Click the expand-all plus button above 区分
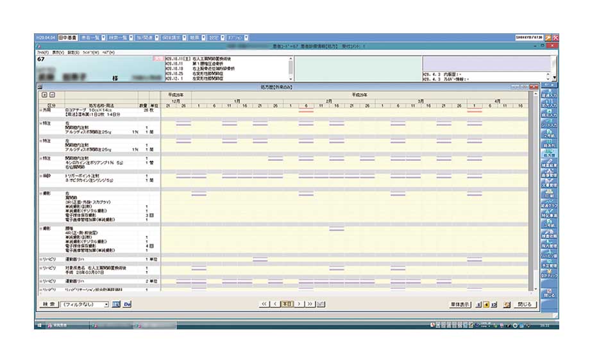Viewport: 590px width, 364px height. click(x=44, y=95)
